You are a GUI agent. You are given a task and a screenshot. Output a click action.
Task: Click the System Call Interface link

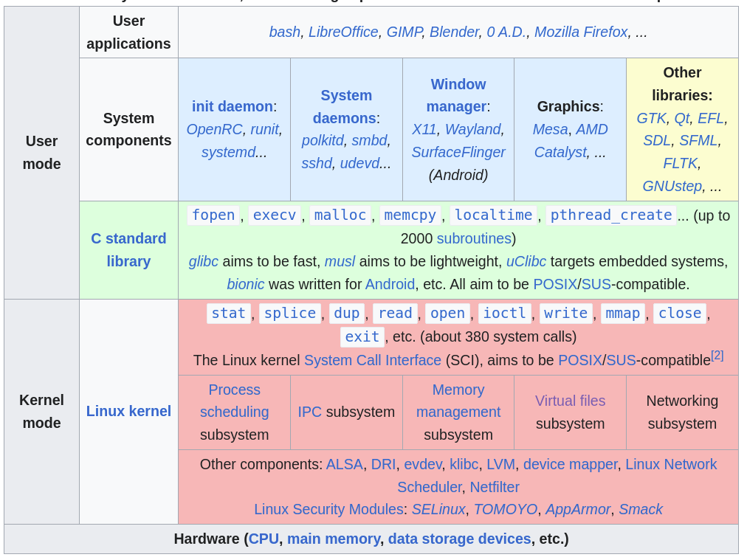click(x=372, y=360)
